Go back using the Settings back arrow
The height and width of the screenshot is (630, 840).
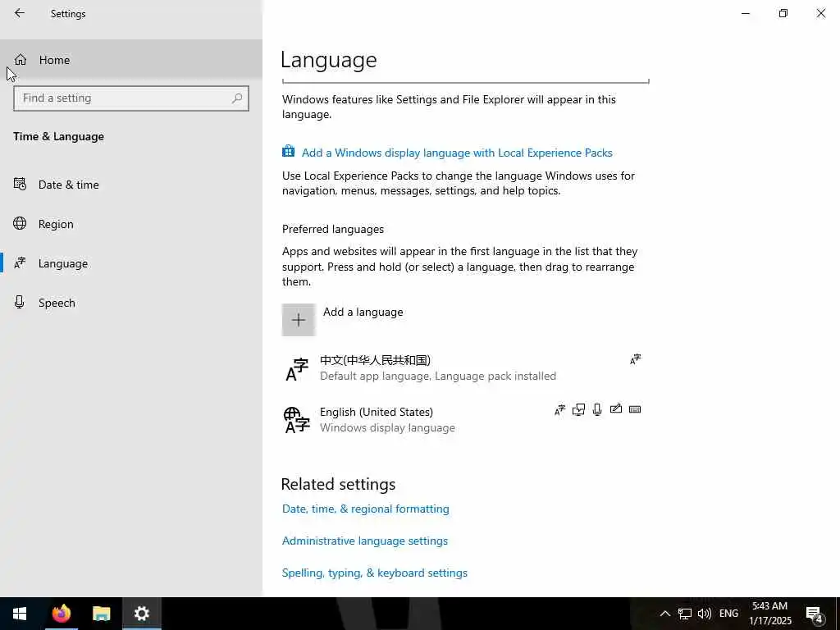[x=20, y=13]
